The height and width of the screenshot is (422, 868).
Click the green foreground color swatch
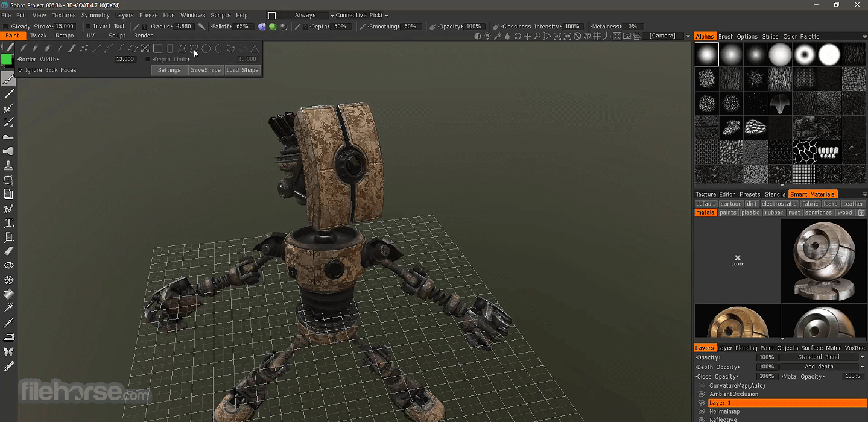7,59
